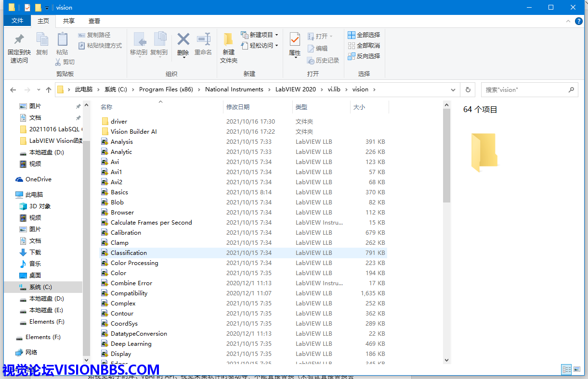Click the Properties icon
588x379 pixels.
(x=295, y=39)
